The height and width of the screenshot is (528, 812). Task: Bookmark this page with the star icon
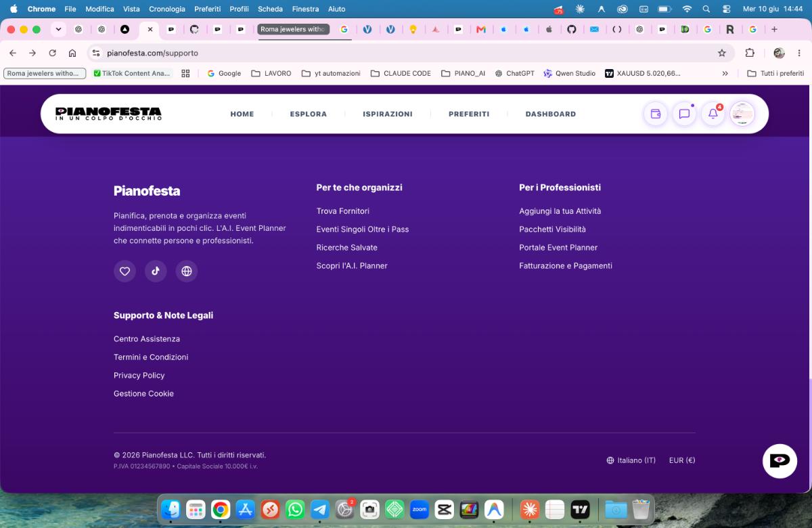(722, 53)
